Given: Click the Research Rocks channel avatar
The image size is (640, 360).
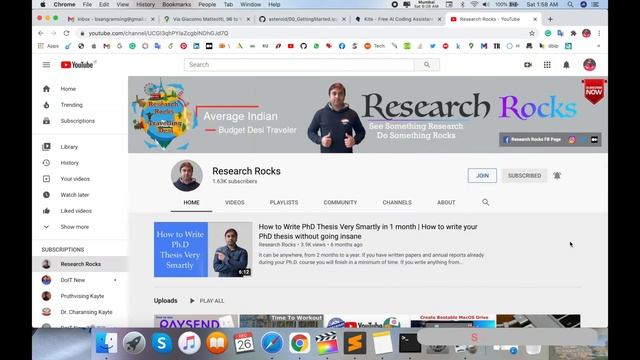Looking at the screenshot, I should tap(187, 176).
